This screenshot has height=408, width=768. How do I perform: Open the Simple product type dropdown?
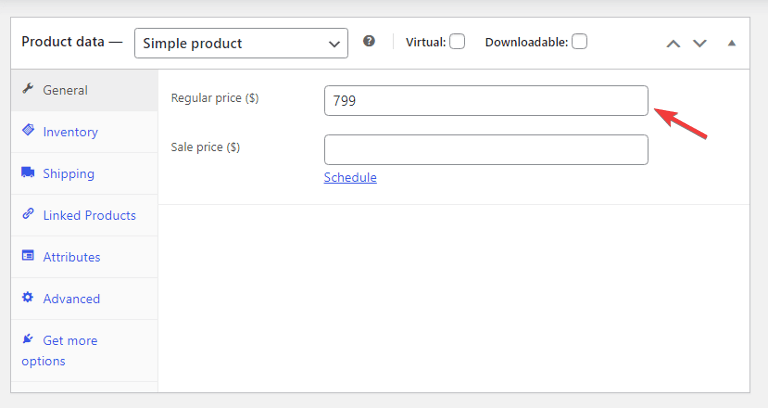pyautogui.click(x=241, y=43)
